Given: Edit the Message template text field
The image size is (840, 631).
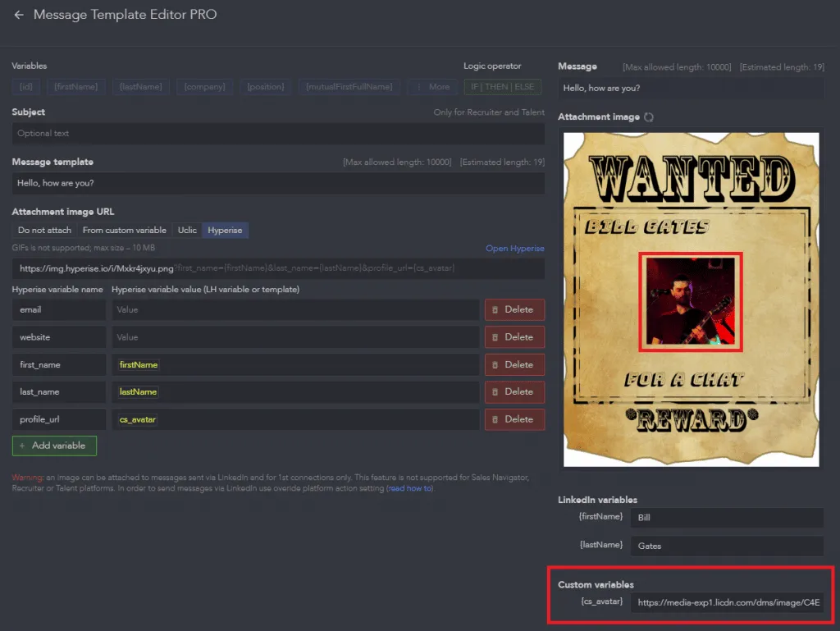Looking at the screenshot, I should point(278,183).
